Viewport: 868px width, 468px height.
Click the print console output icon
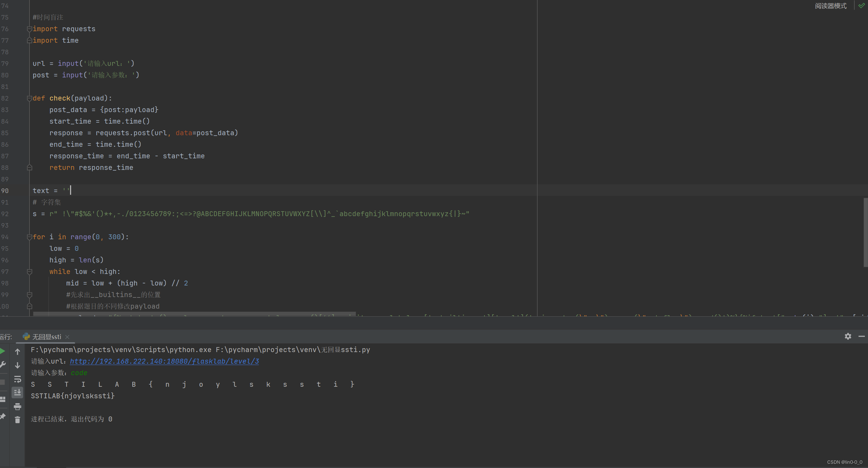(18, 406)
